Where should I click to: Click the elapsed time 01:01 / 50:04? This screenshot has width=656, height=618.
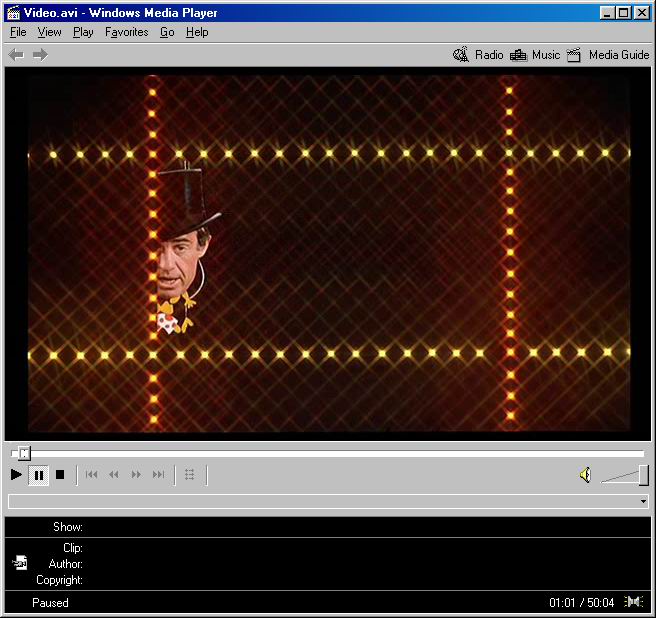(x=582, y=603)
